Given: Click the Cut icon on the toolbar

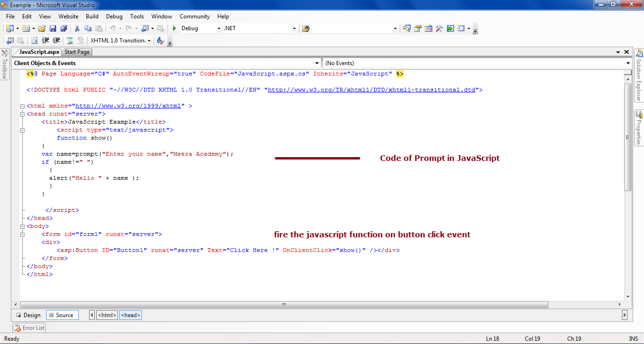Looking at the screenshot, I should tap(77, 28).
